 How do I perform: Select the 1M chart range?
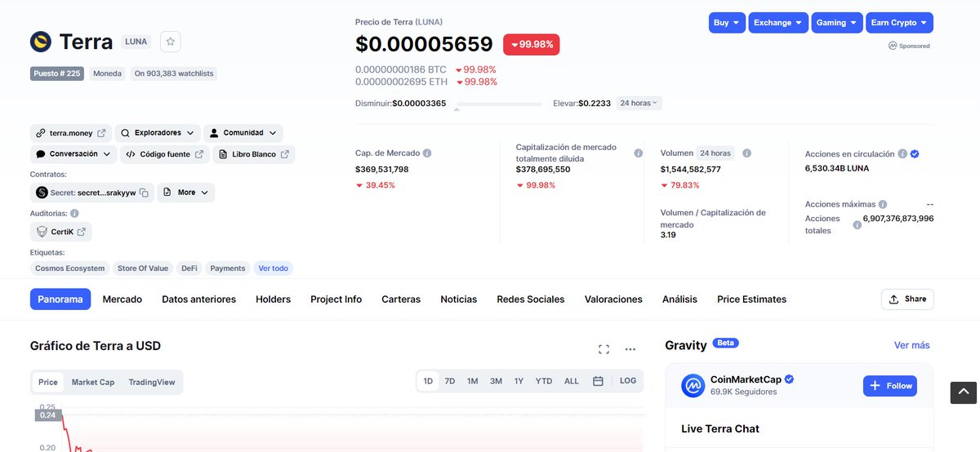473,381
